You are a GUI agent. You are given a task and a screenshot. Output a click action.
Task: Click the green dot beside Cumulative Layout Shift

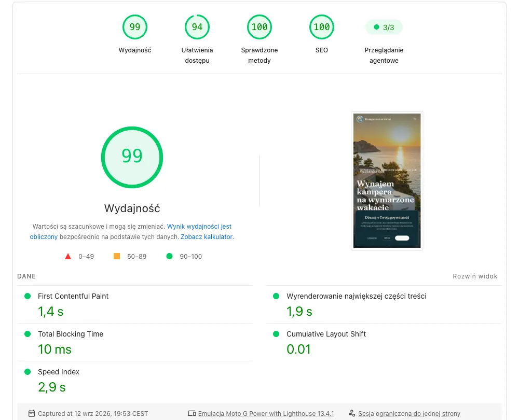pos(276,334)
